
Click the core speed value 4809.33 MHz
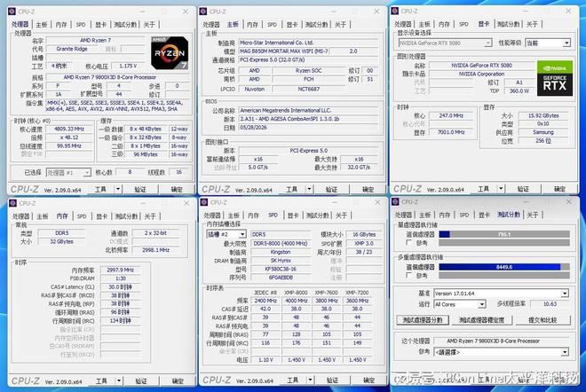coord(69,129)
